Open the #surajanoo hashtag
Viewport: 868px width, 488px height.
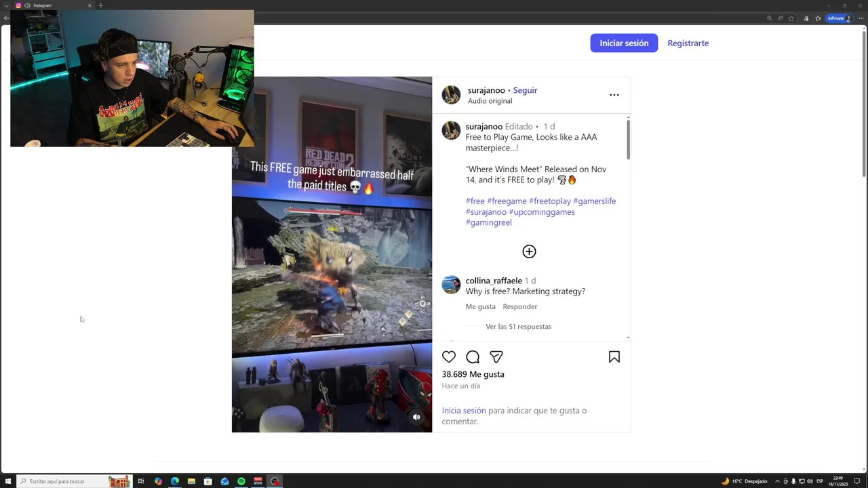[486, 211]
